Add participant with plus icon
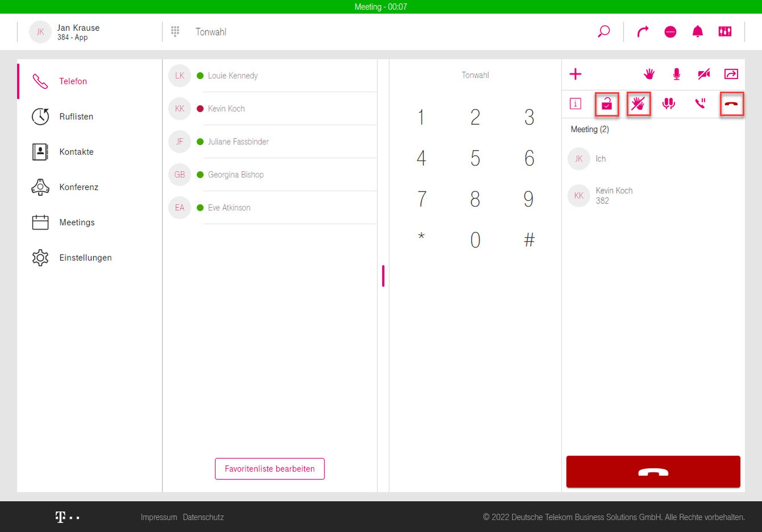762x532 pixels. click(x=575, y=74)
